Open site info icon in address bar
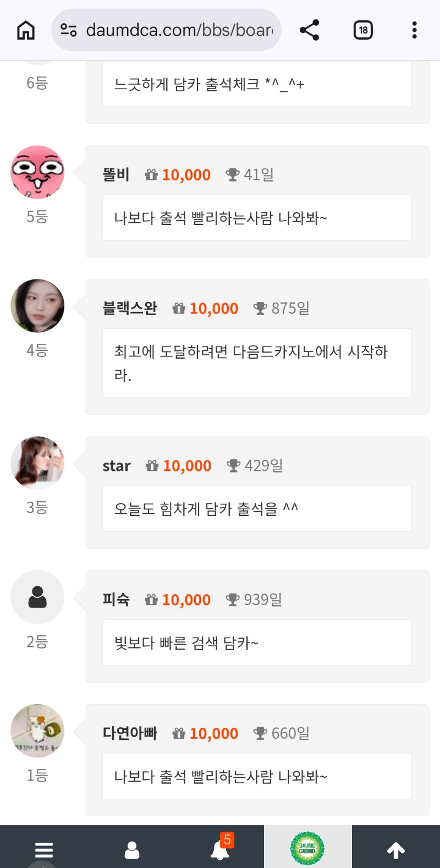Screen dimensions: 440x868 point(69,30)
